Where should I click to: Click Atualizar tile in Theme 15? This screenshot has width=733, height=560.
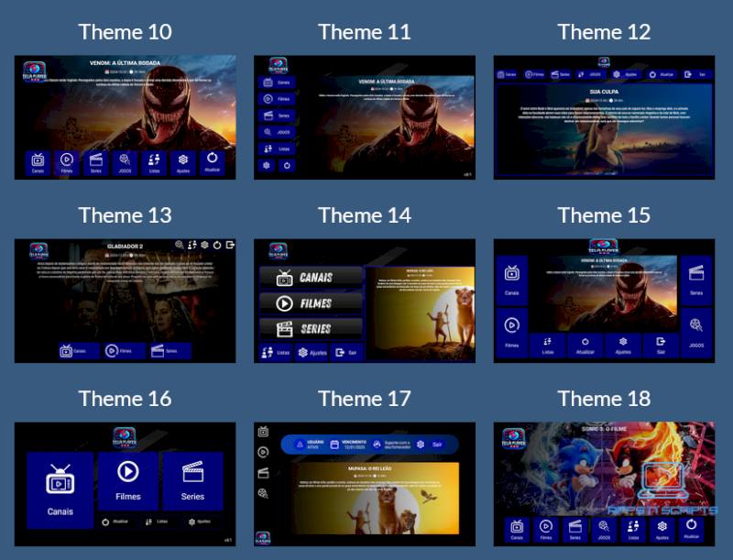pos(585,346)
